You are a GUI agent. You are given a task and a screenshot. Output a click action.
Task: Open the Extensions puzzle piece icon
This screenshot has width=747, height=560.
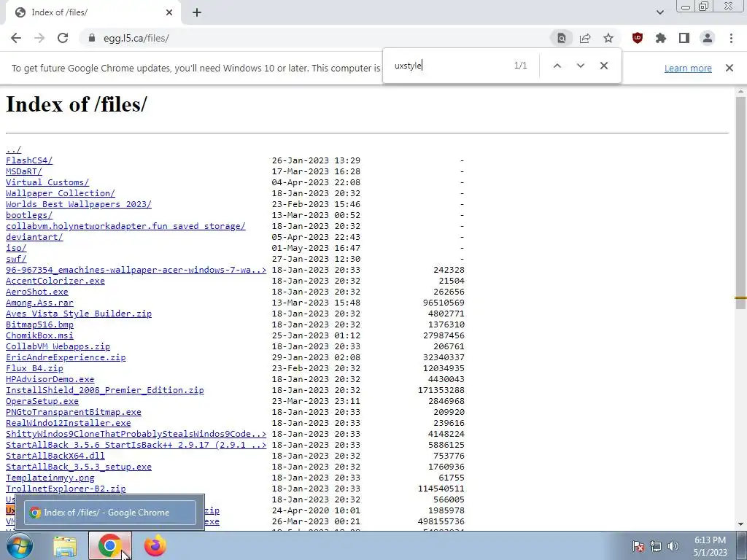point(661,38)
